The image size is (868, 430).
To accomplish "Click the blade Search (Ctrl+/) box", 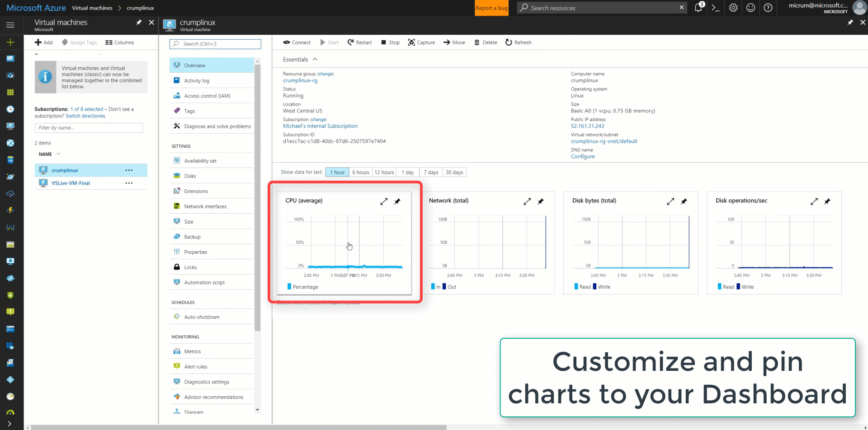I will [x=215, y=44].
